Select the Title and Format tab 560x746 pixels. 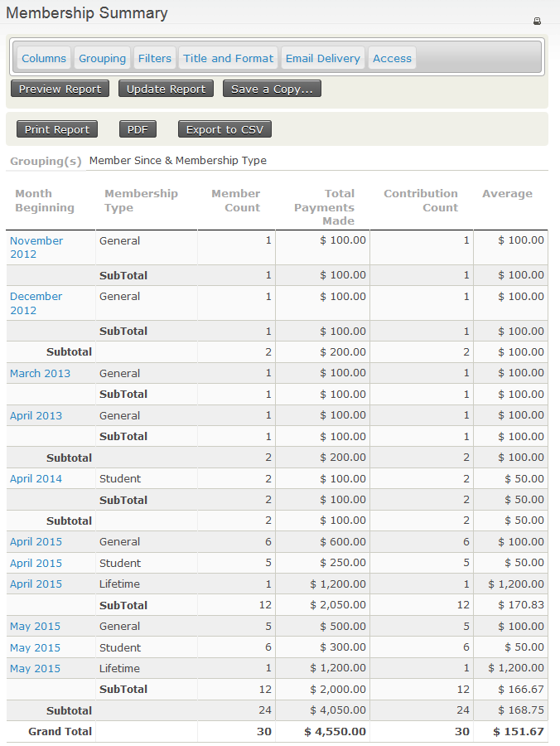coord(229,58)
